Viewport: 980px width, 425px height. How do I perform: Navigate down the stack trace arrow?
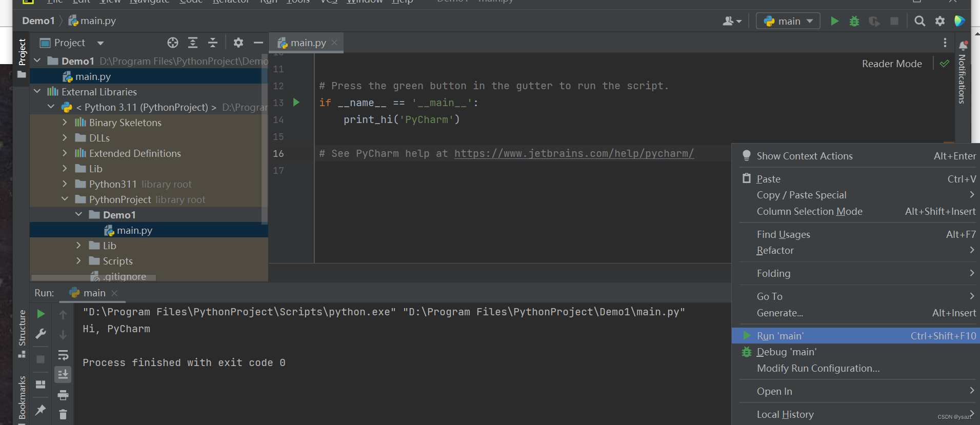tap(63, 335)
